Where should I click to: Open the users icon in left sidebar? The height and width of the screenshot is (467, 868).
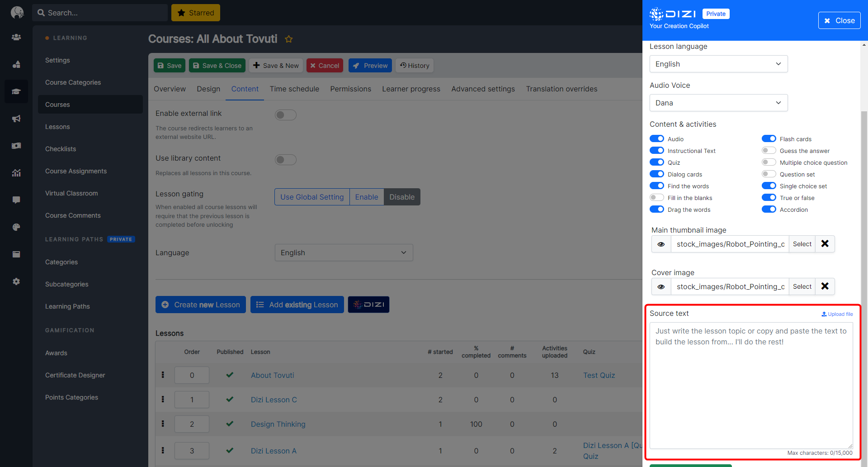coord(16,37)
